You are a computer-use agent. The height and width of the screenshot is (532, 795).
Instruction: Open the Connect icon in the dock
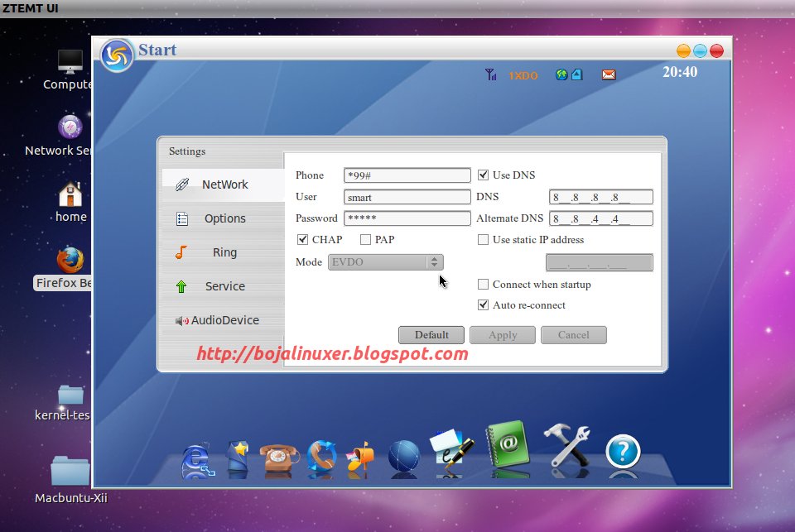coord(196,451)
